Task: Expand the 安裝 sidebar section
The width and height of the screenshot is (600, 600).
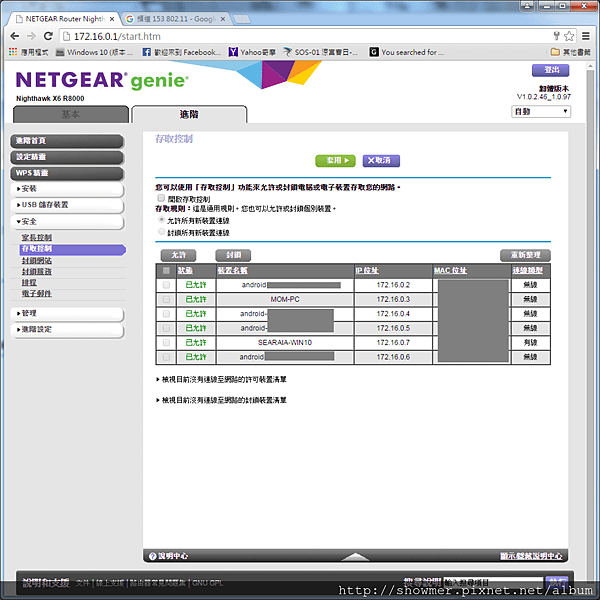Action: (x=67, y=189)
